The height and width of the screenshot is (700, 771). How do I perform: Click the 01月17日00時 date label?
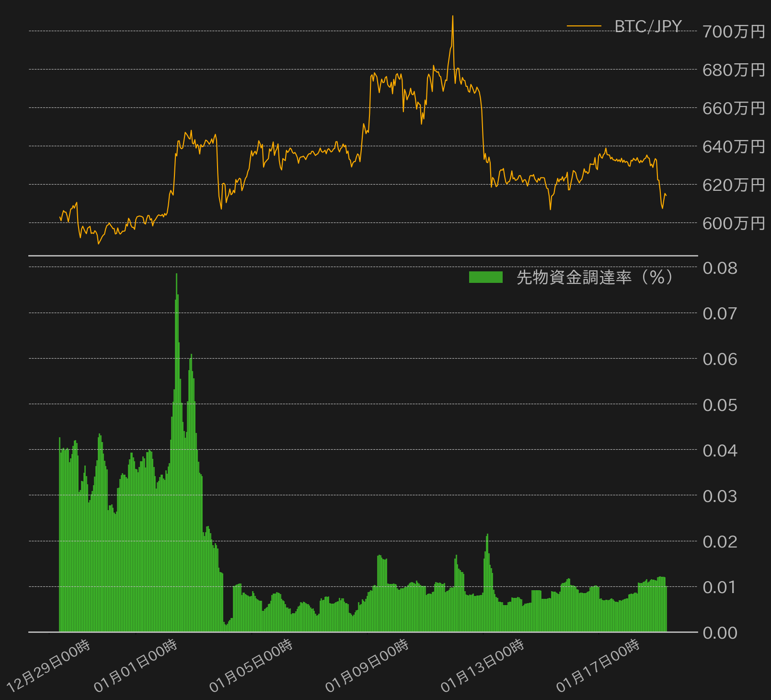(598, 666)
